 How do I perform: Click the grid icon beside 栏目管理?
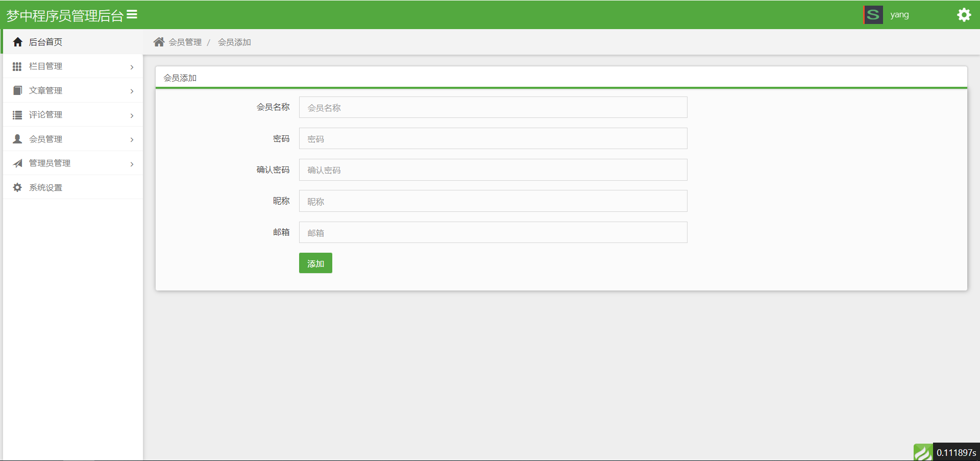(x=17, y=66)
